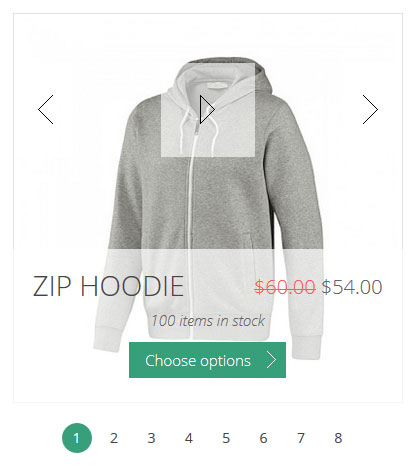Click the crossed-out $60.00 price
Image resolution: width=415 pixels, height=469 pixels.
tap(285, 287)
